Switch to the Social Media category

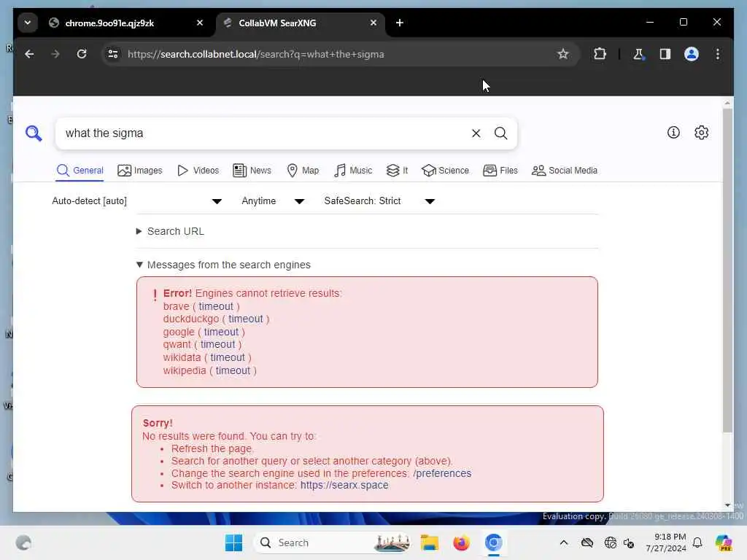(x=564, y=171)
